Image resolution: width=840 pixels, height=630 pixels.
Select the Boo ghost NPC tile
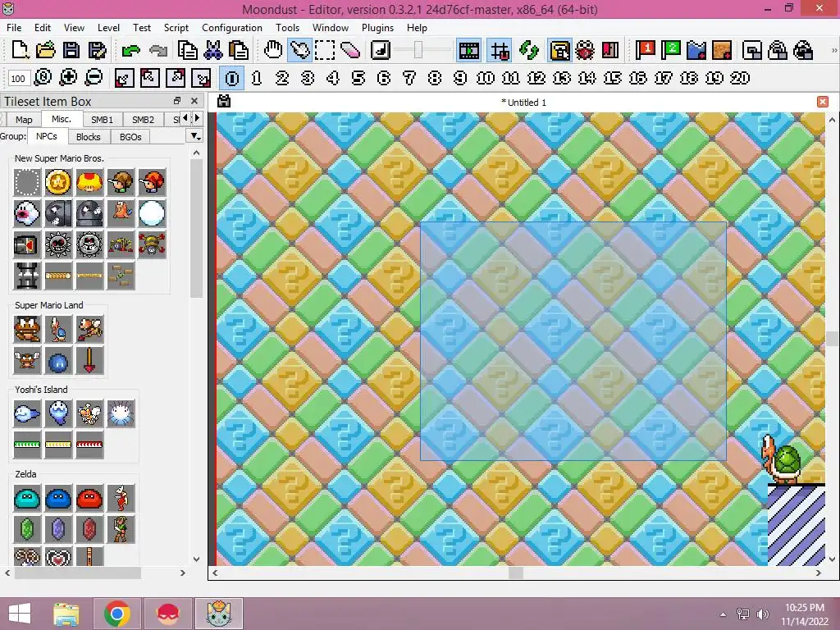[27, 213]
